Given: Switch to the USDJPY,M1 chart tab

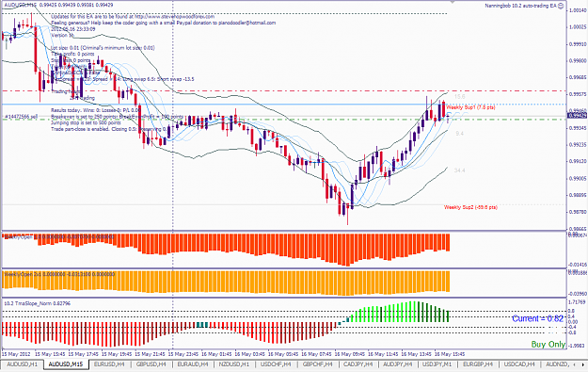Looking at the screenshot, I should (x=437, y=364).
